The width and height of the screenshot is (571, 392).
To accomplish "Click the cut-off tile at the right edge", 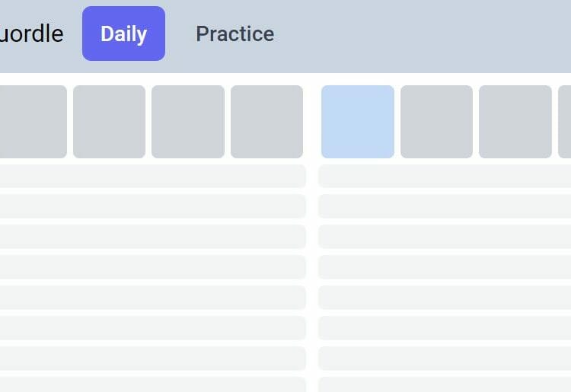I will 565,122.
